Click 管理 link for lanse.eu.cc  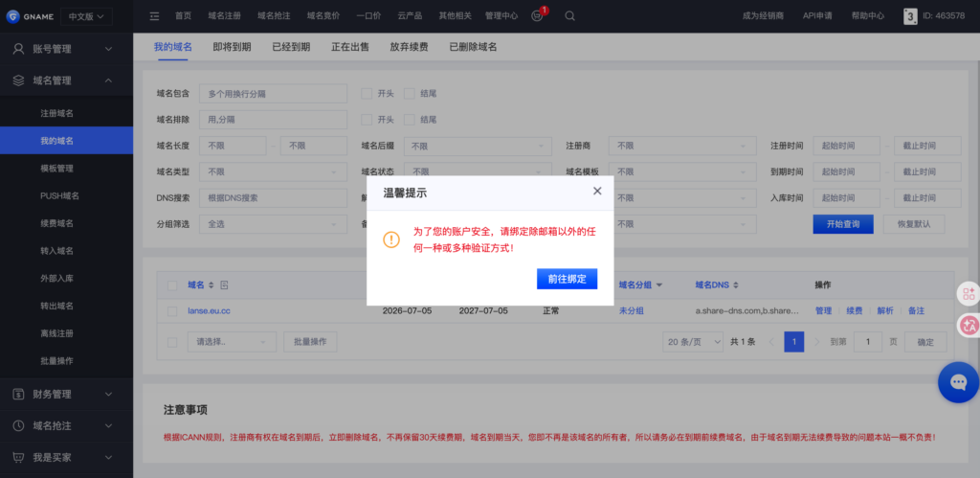(823, 311)
